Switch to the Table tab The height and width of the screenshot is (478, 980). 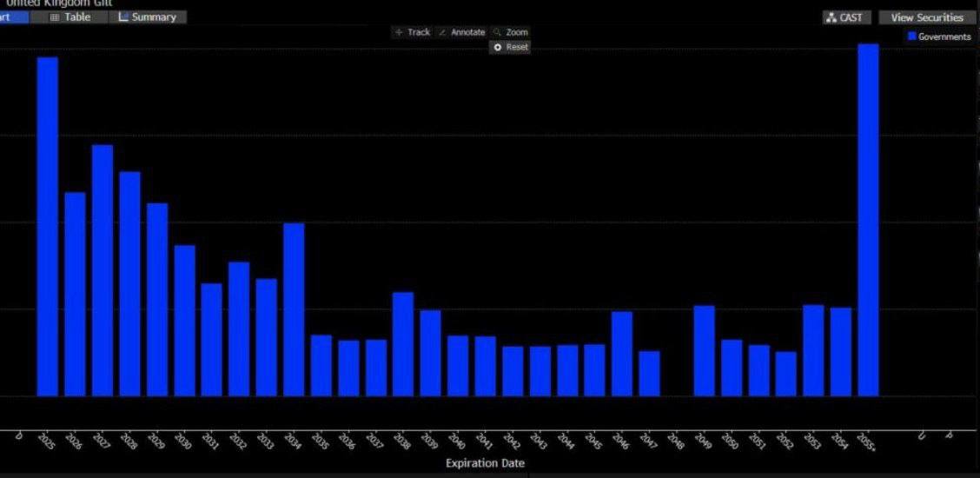[x=70, y=17]
